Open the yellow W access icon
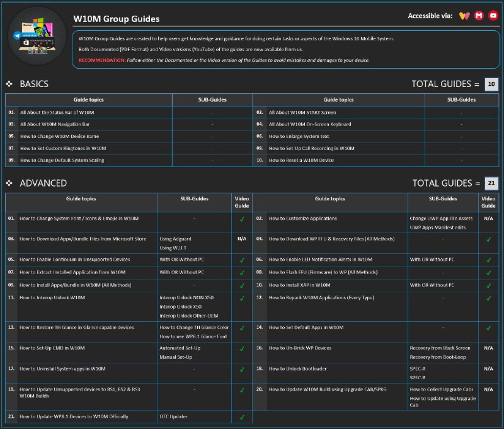Screen dimensions: 504x429 (x=464, y=16)
